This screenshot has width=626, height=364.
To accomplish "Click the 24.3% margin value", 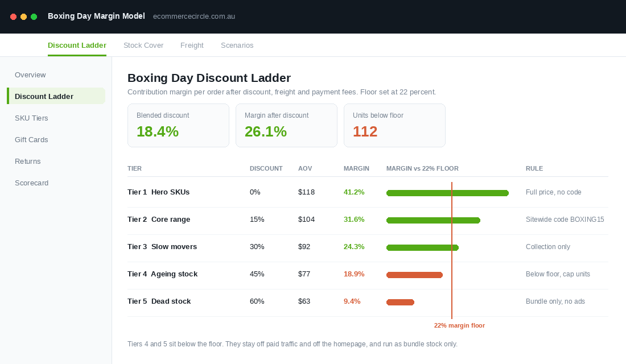I will coord(354,247).
